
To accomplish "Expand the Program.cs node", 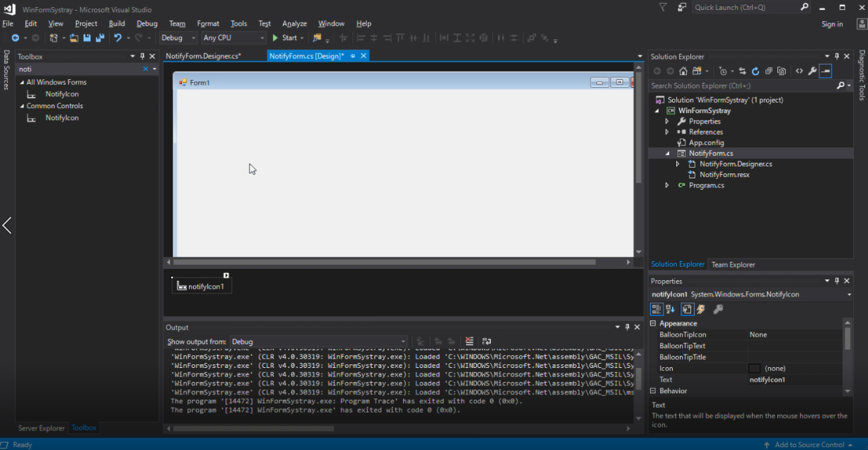I will click(667, 185).
